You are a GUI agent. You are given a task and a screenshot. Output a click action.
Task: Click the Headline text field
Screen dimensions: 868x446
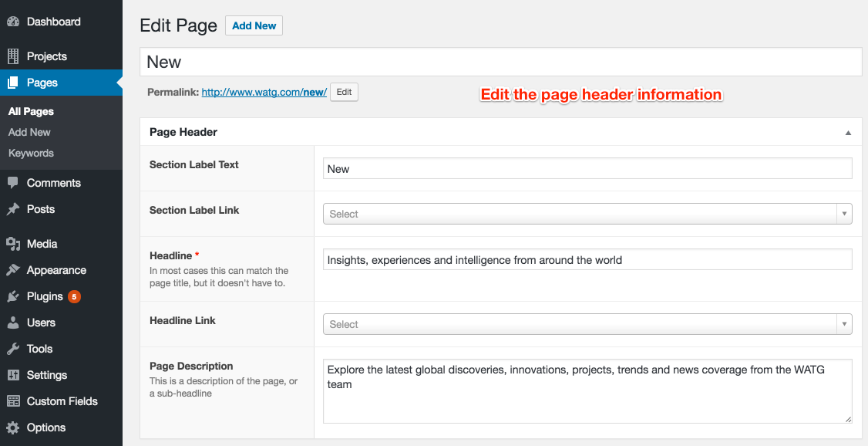point(587,260)
